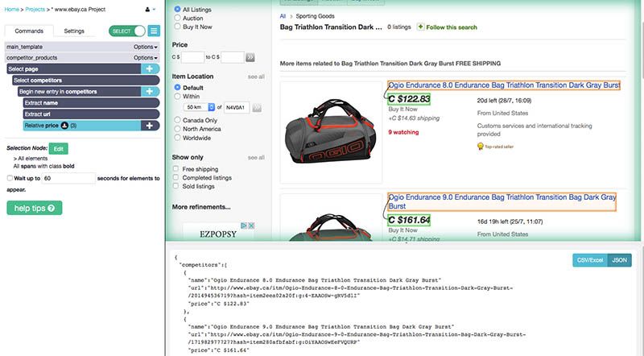Switch output to CSV/Excel
Image resolution: width=644 pixels, height=356 pixels.
click(x=590, y=260)
